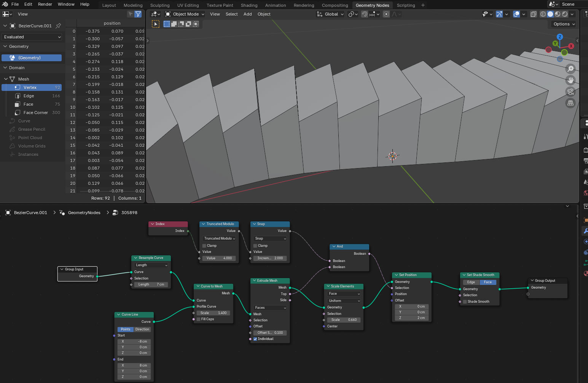The image size is (588, 383).
Task: Select the tweak select box tool icon
Action: click(156, 24)
